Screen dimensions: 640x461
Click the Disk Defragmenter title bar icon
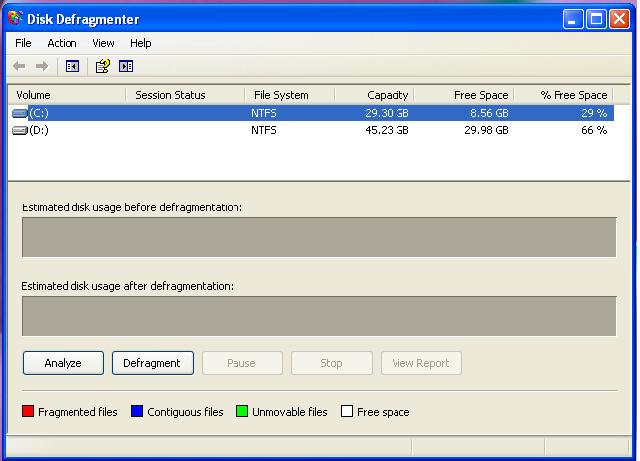click(x=15, y=18)
